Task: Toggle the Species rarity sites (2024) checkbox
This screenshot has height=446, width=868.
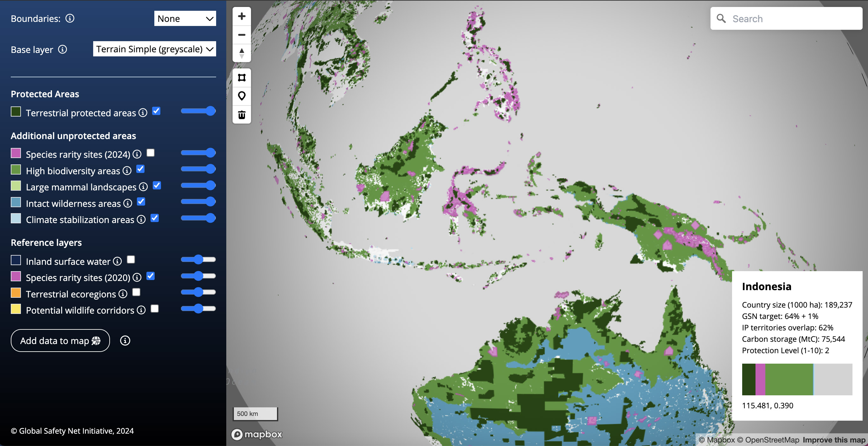Action: point(150,152)
